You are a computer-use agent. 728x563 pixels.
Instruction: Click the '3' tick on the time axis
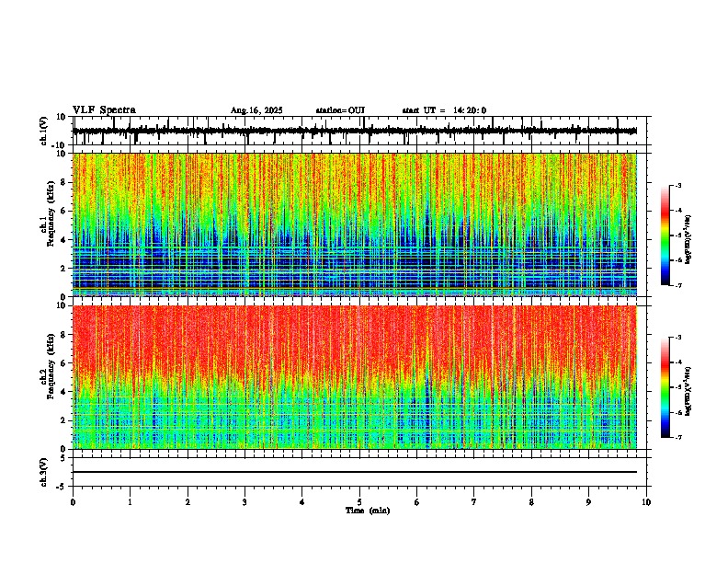pyautogui.click(x=245, y=502)
